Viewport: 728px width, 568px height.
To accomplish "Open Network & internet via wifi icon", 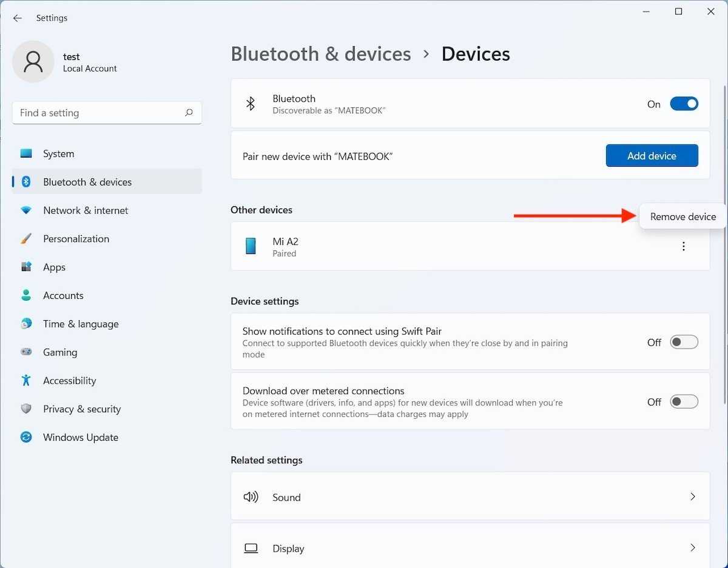I will point(26,210).
